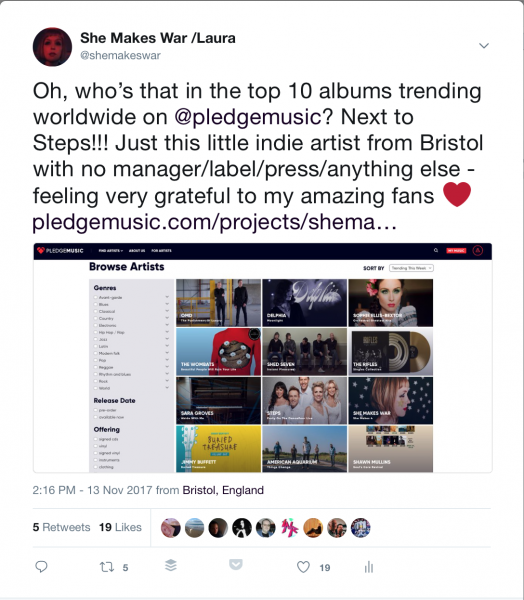This screenshot has height=600, width=524.
Task: Open the Sort By trending dropdown
Action: coord(411,268)
